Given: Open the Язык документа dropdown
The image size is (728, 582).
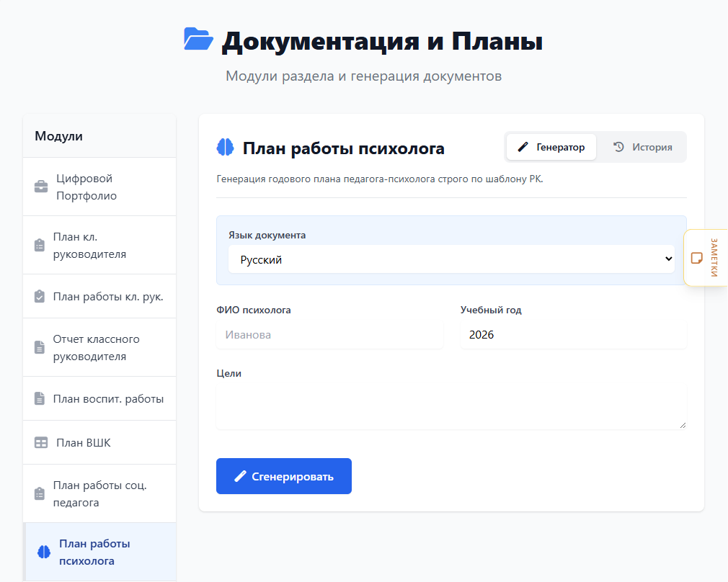Looking at the screenshot, I should coord(451,259).
